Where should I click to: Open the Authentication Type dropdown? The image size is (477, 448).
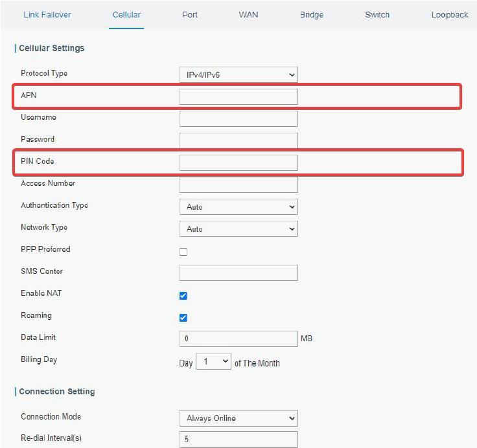pos(238,207)
